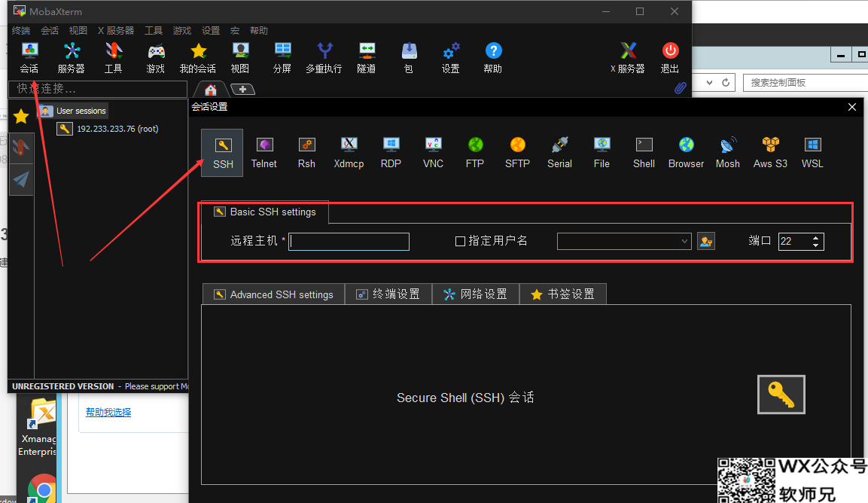Click refresh button in Control Panel window
The width and height of the screenshot is (868, 503).
(726, 83)
